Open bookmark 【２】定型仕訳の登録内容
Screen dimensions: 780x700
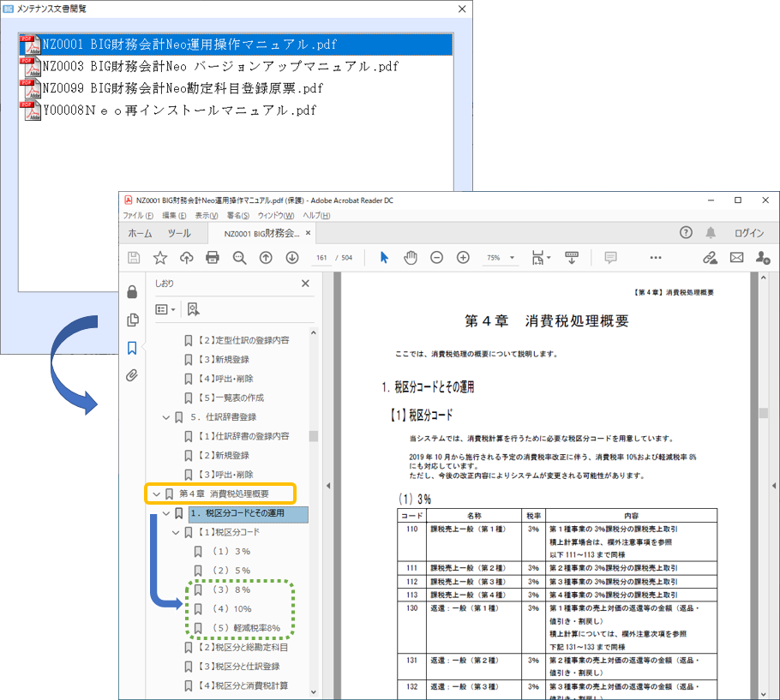click(243, 340)
